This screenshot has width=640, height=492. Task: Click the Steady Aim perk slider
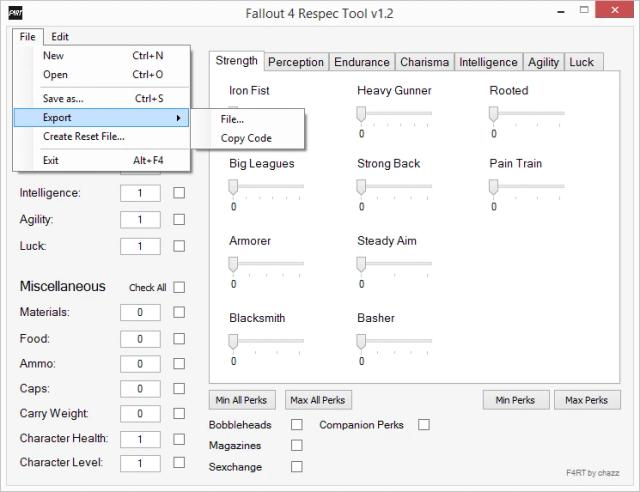click(394, 265)
